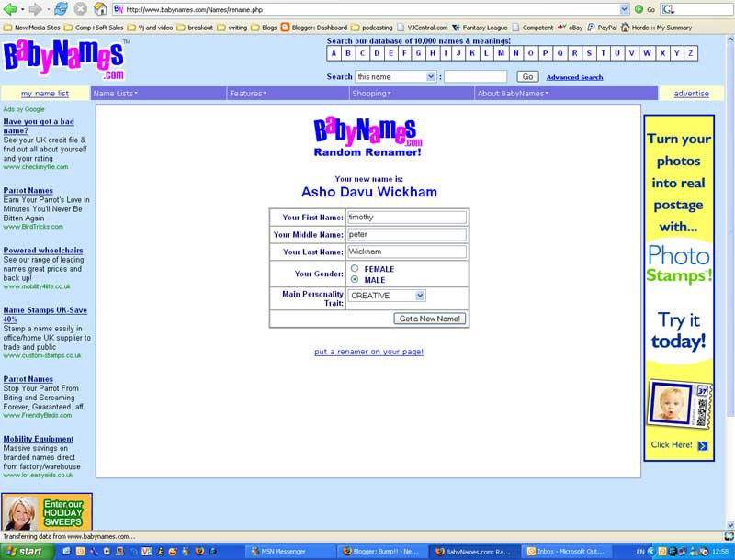Open the 'Powered wheelchairs' ad link
735x560 pixels.
pos(43,251)
